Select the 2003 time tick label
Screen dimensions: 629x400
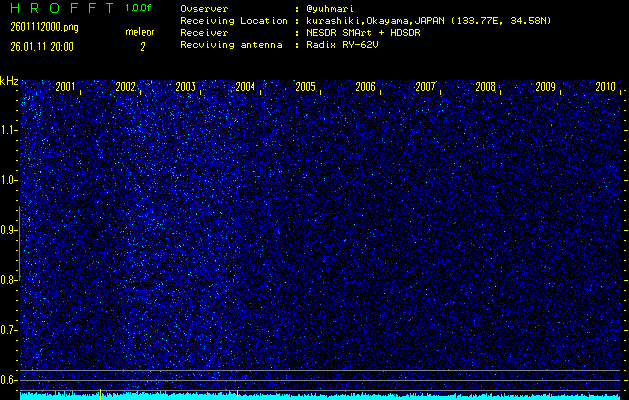(x=186, y=87)
